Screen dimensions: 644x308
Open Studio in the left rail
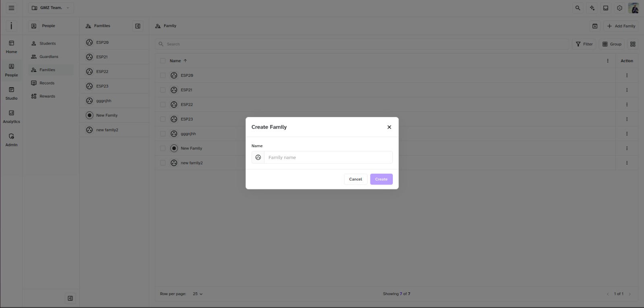click(11, 93)
